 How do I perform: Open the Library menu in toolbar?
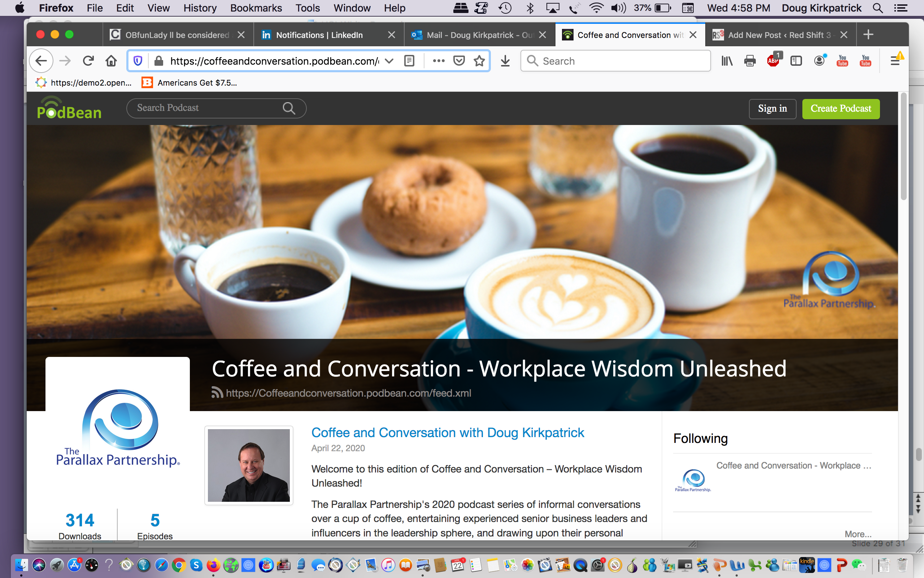coord(727,61)
